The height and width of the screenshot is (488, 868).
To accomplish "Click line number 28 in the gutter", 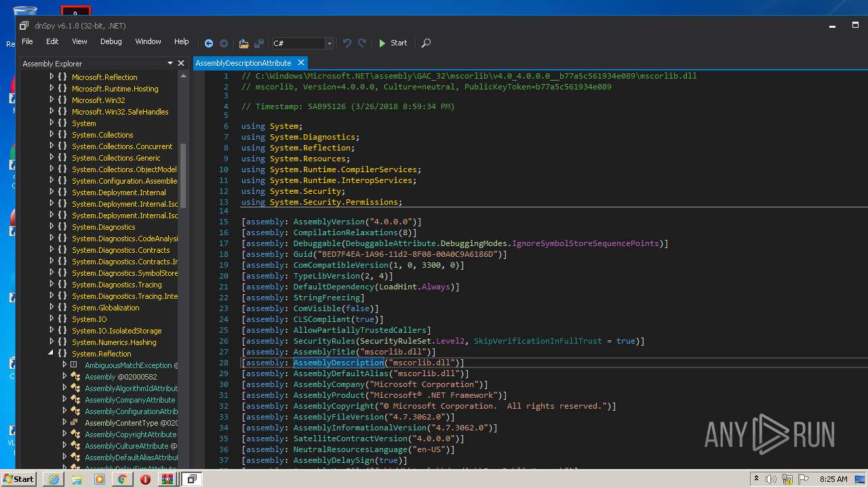I will pyautogui.click(x=224, y=363).
